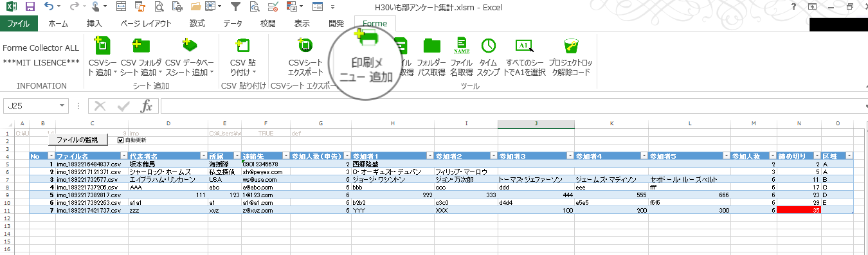Click the CSV貼り付け icon

point(242,46)
